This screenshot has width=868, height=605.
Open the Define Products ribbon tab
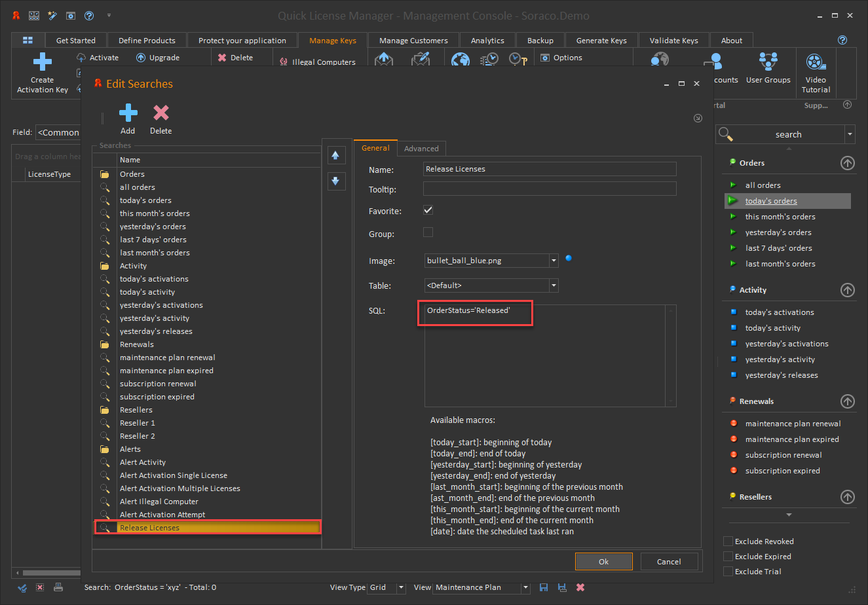coord(147,41)
